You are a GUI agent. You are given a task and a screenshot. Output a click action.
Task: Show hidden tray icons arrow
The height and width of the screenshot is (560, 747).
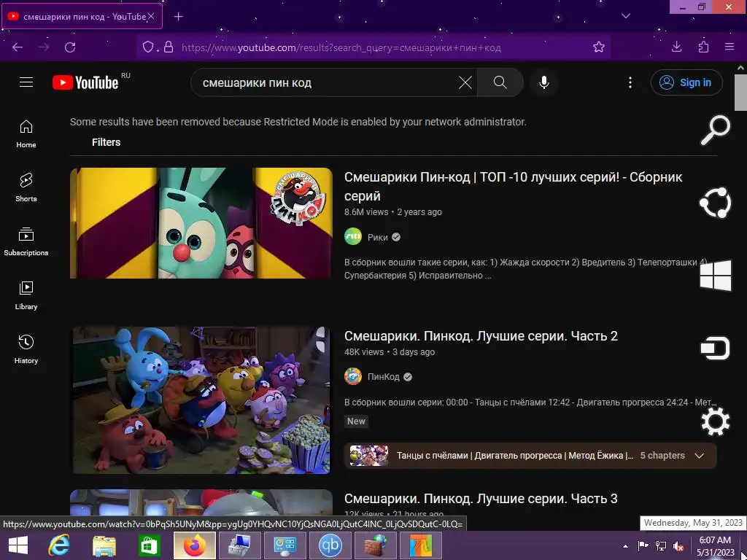[625, 546]
